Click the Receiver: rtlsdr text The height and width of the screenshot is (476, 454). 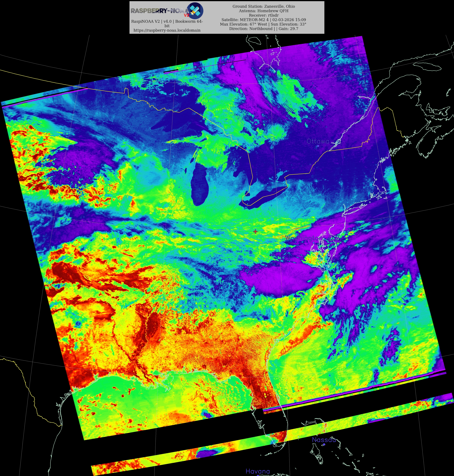tap(264, 15)
